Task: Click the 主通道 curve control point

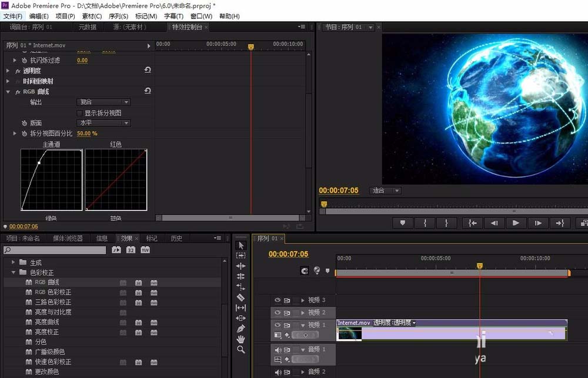Action: click(x=39, y=163)
